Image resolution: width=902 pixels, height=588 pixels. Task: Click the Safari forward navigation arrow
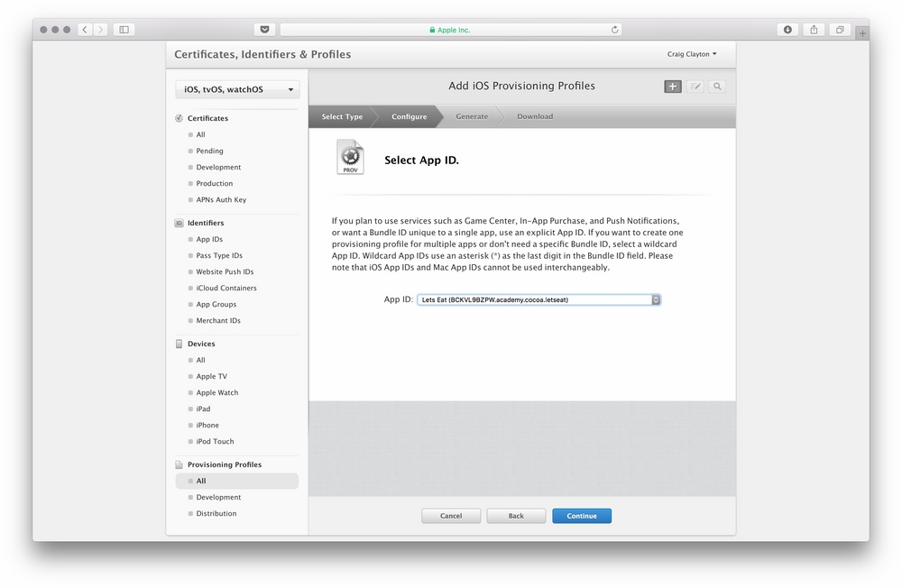click(x=100, y=30)
